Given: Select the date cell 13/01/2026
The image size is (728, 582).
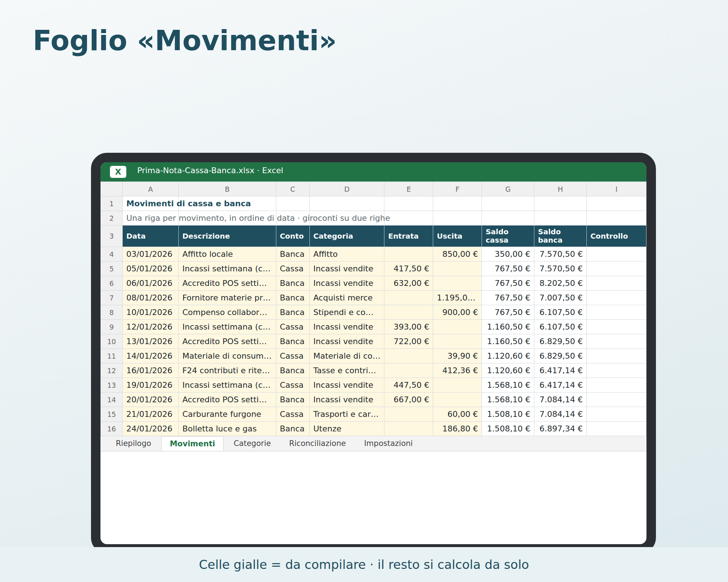Looking at the screenshot, I should tap(150, 342).
